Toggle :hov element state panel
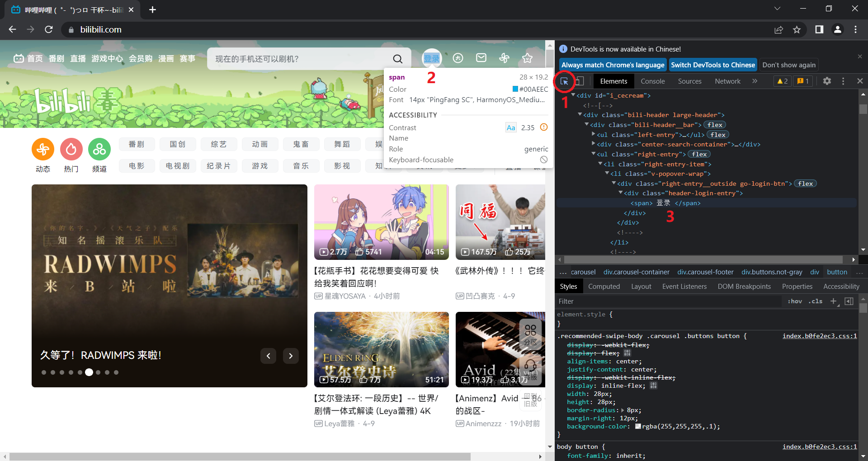The width and height of the screenshot is (868, 461). pyautogui.click(x=795, y=301)
